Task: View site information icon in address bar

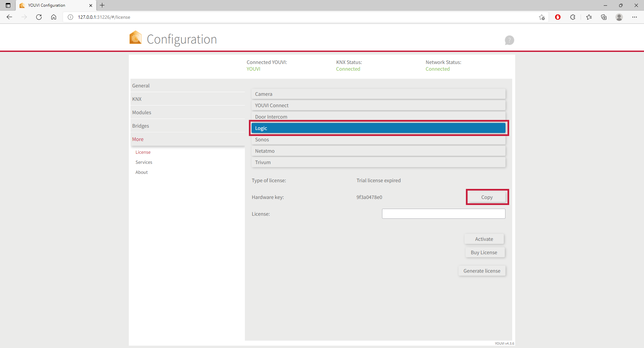Action: (70, 17)
